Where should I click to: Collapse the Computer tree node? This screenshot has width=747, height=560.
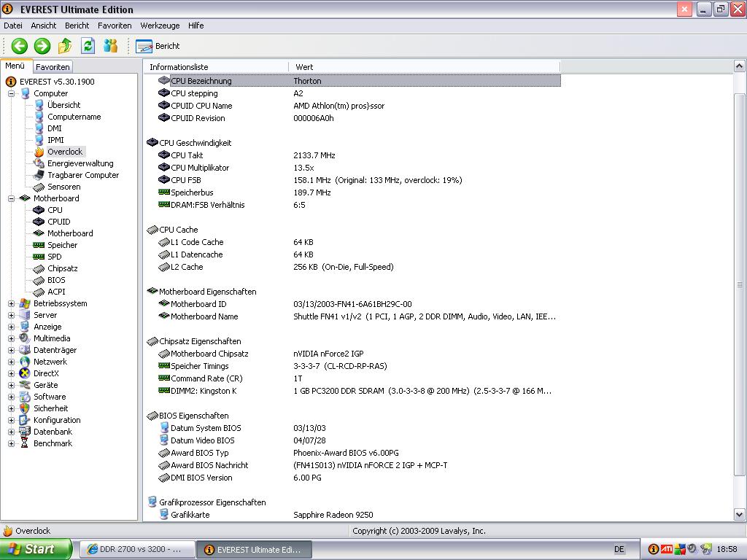pos(12,93)
